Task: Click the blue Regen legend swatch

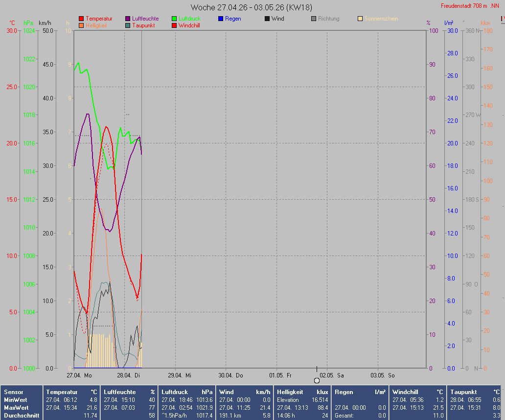Action: coord(221,19)
